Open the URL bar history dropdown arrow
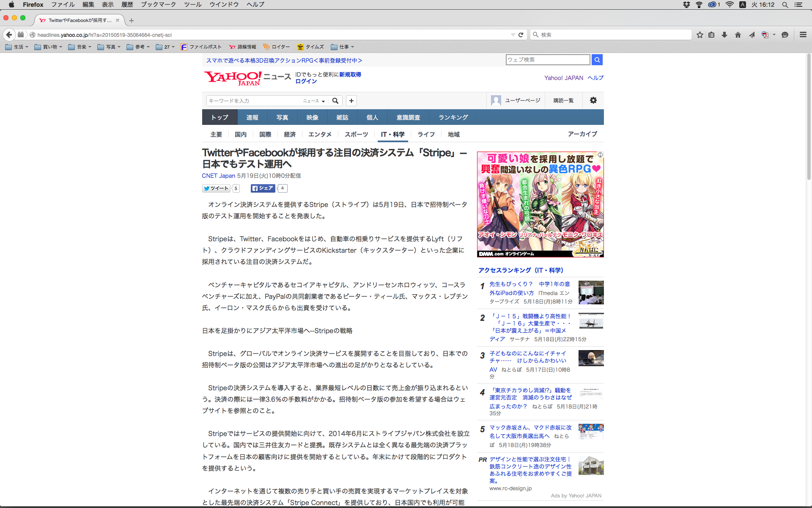812x508 pixels. (x=513, y=35)
